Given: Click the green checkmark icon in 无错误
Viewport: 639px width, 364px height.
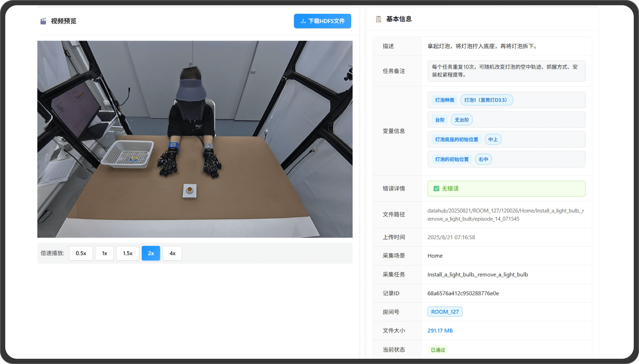Looking at the screenshot, I should click(436, 189).
